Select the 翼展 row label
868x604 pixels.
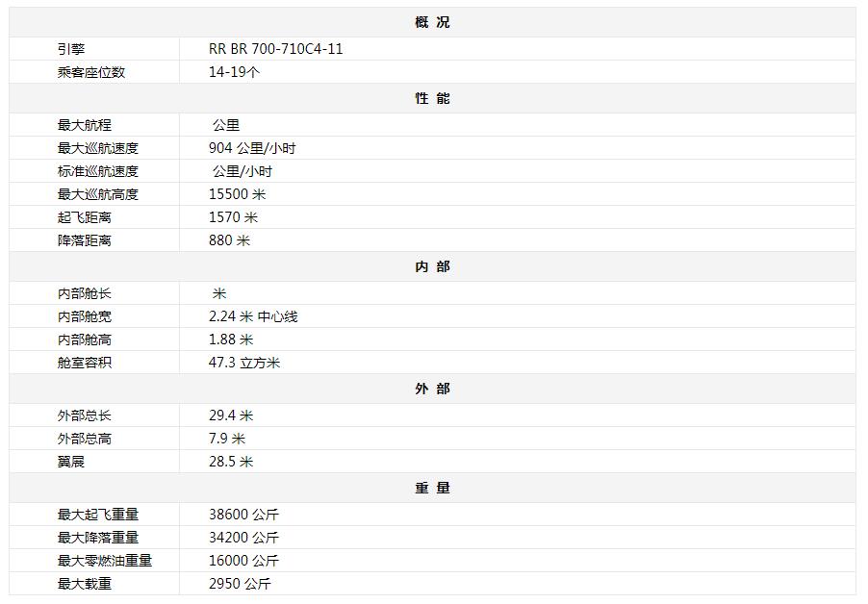click(71, 462)
